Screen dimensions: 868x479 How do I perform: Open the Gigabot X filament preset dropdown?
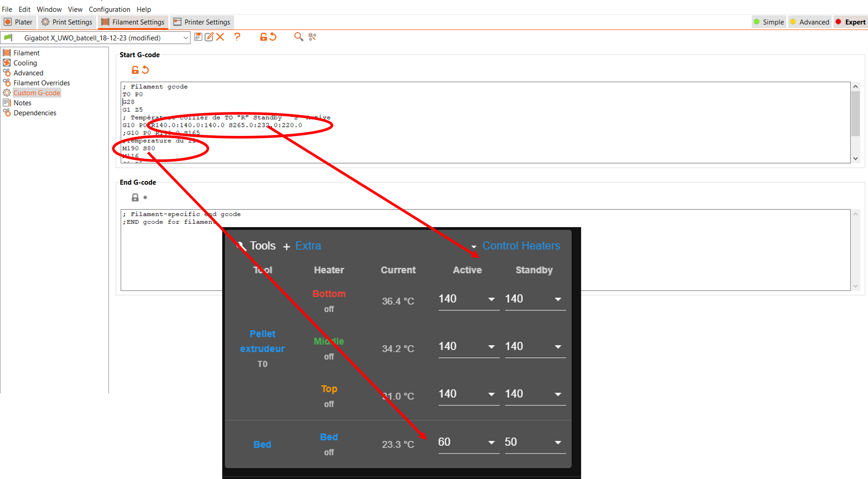click(x=185, y=38)
